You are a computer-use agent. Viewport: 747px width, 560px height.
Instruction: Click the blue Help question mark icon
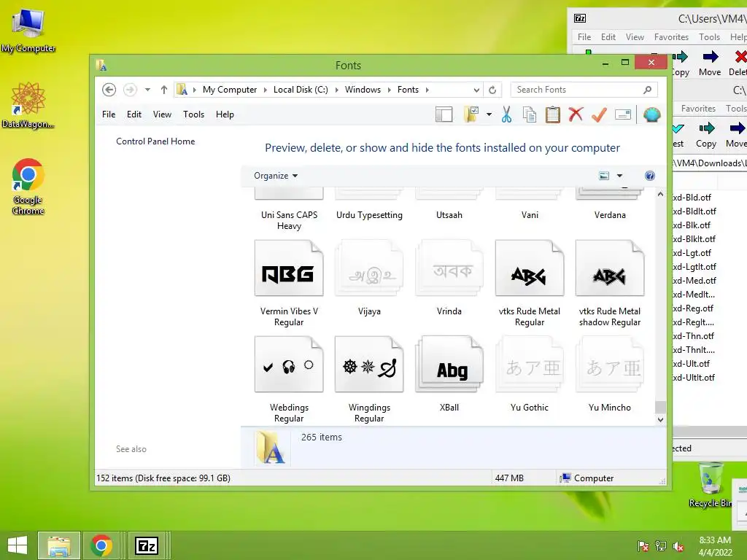[650, 176]
